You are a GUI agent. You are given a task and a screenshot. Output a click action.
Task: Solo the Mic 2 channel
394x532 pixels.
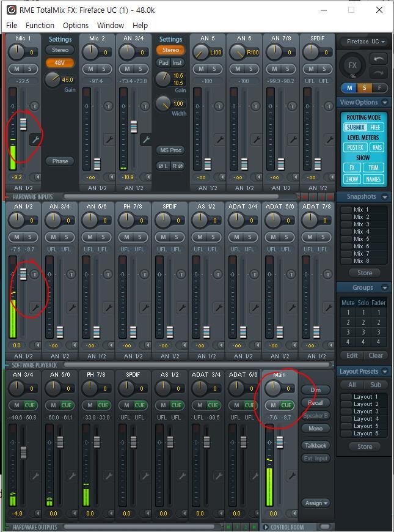[x=103, y=69]
